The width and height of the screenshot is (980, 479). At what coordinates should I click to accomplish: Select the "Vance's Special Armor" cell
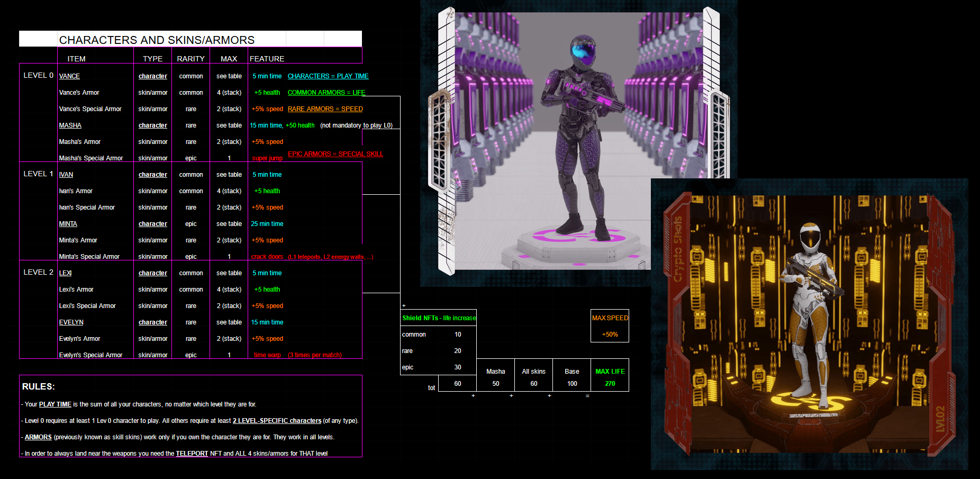[90, 109]
